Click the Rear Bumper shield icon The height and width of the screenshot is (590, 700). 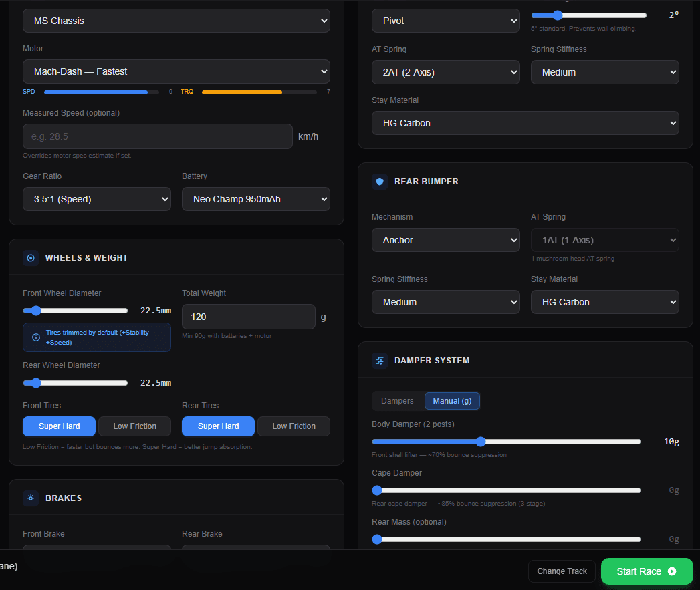pos(380,181)
